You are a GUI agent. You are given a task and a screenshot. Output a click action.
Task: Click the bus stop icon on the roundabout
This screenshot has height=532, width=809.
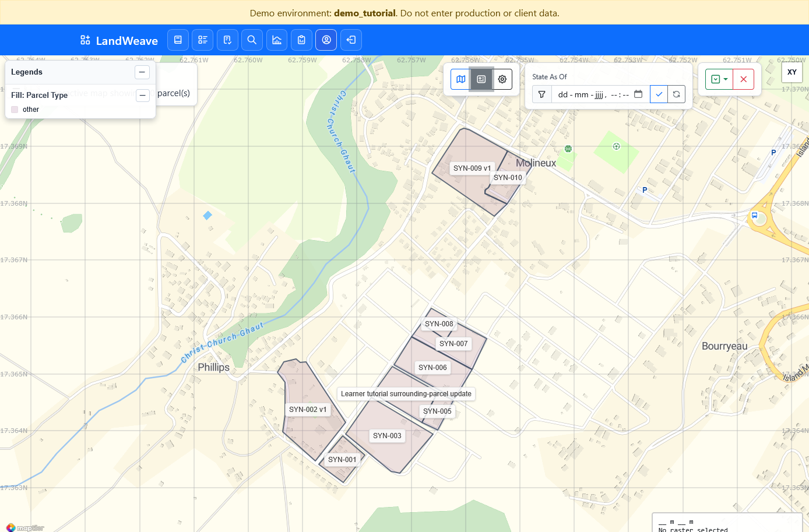(754, 216)
